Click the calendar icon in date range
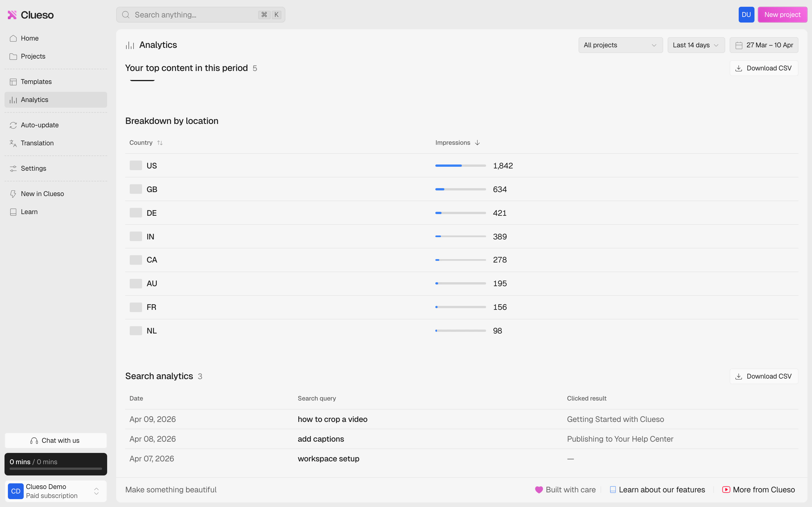Screen dimensions: 812x507 coord(738,45)
